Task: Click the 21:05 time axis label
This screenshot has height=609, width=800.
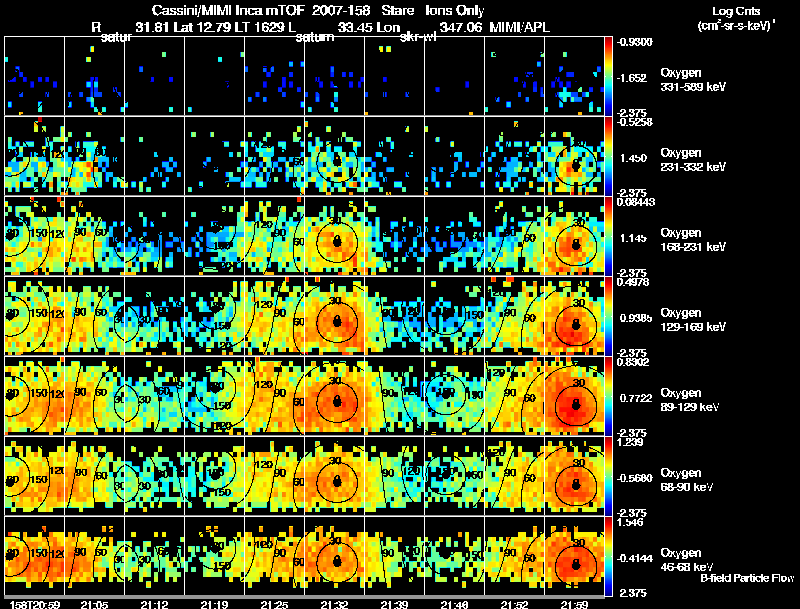Action: point(94,604)
